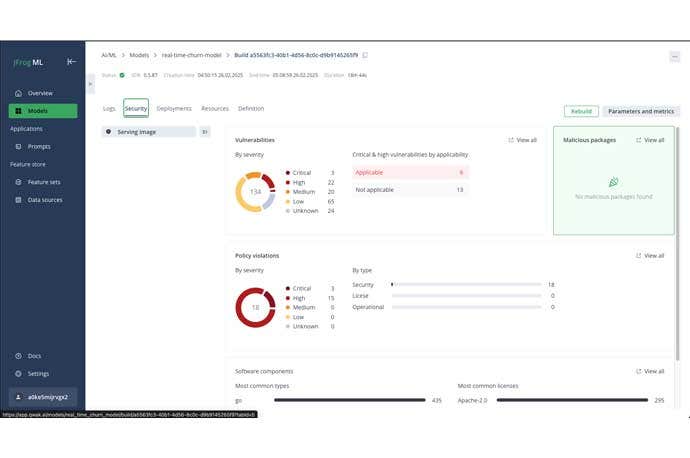Expand the small side panel arrow
Image resolution: width=690 pixels, height=458 pixels.
[x=91, y=84]
